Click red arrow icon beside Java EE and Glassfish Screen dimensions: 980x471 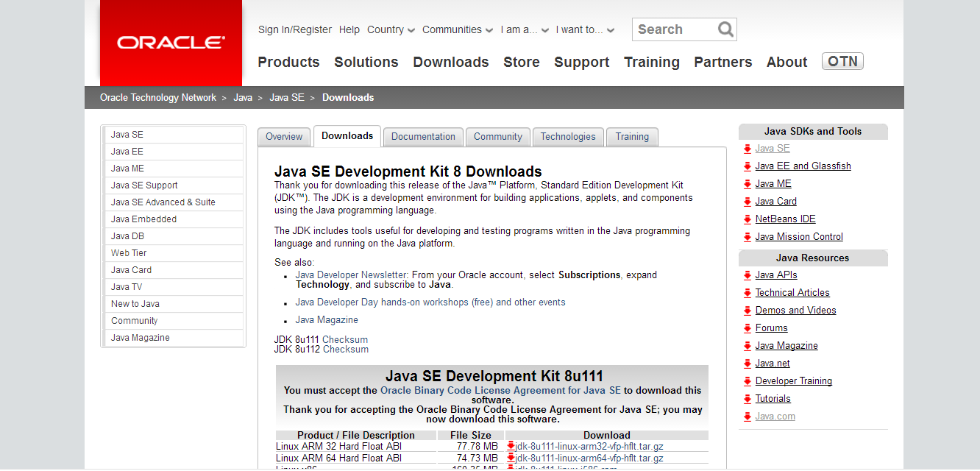pyautogui.click(x=748, y=166)
